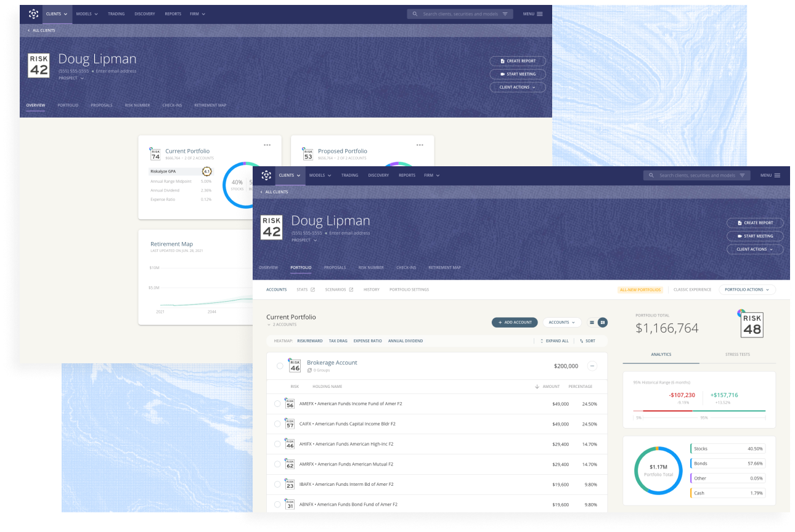Open Proposed Portfolio card ellipsis menu
The height and width of the screenshot is (532, 795).
[420, 145]
